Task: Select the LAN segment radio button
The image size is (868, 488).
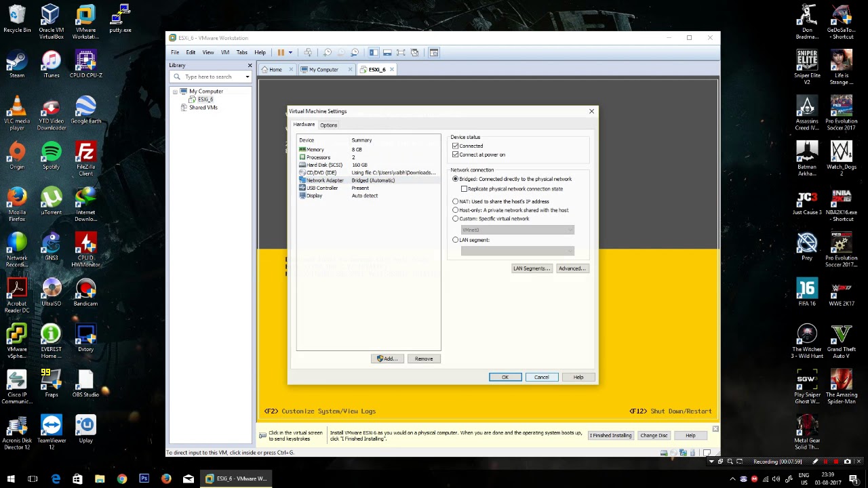Action: 455,240
